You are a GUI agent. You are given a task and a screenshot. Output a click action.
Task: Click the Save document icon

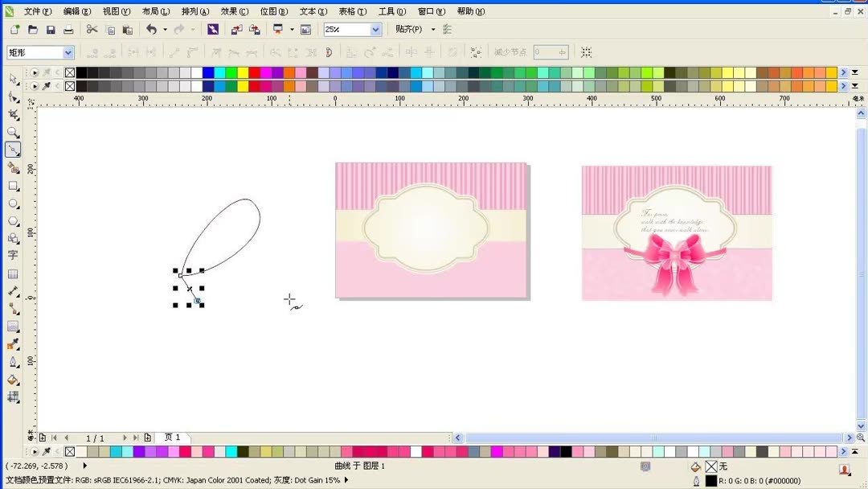pos(51,29)
